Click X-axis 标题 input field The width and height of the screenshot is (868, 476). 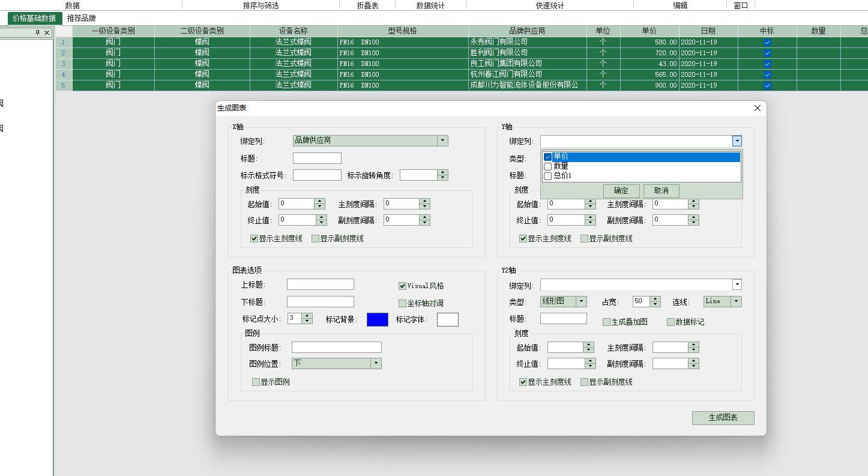317,158
